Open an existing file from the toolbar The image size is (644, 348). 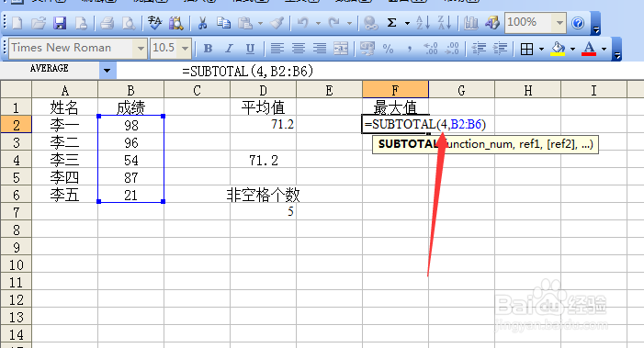[39, 23]
